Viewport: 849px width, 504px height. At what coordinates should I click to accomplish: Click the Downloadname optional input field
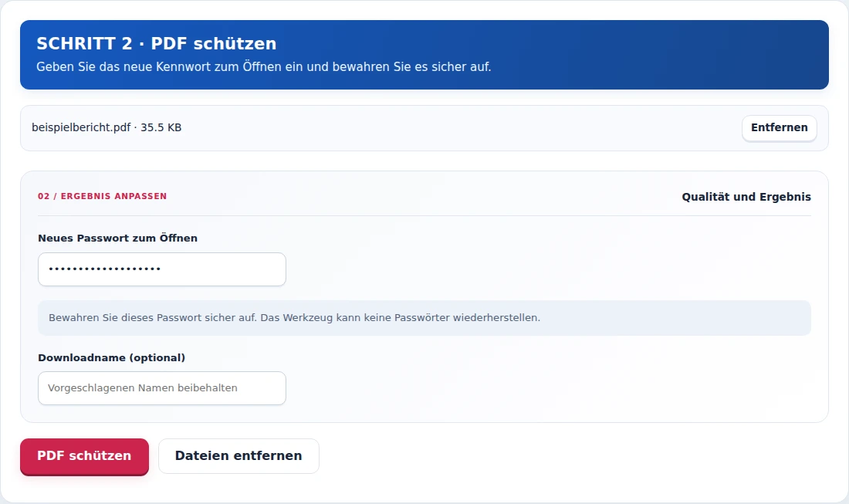[x=162, y=388]
